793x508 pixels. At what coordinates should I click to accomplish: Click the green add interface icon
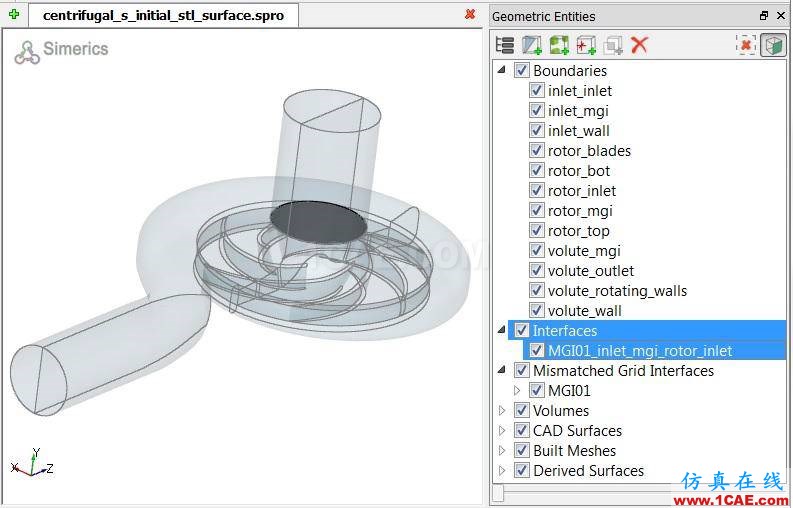(x=559, y=45)
